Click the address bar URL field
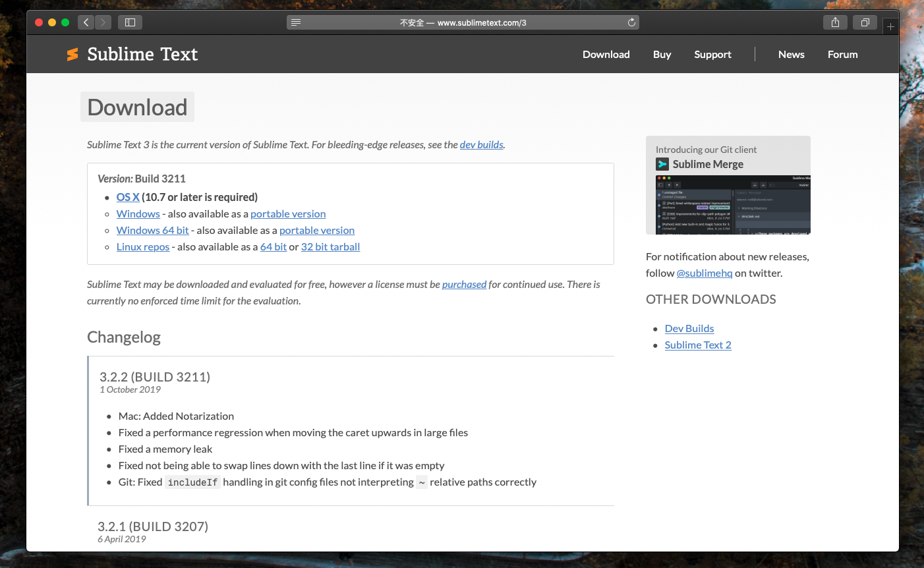 (463, 22)
